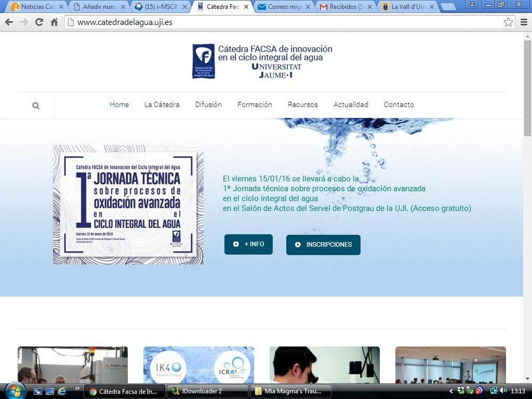Open the Windows Start orb

(14, 390)
